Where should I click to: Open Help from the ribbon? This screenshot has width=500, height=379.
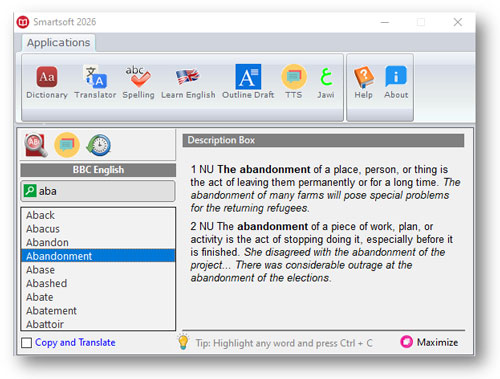point(363,82)
